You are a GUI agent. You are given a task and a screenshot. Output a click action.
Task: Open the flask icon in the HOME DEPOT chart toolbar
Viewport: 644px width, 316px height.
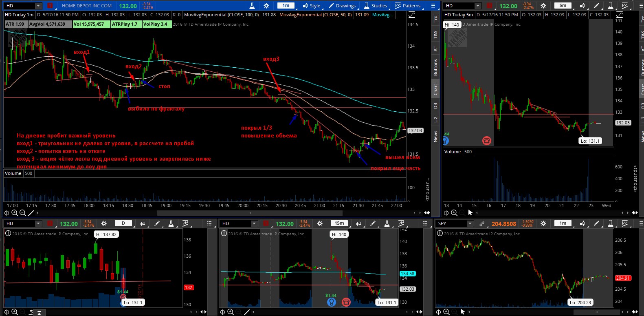252,6
